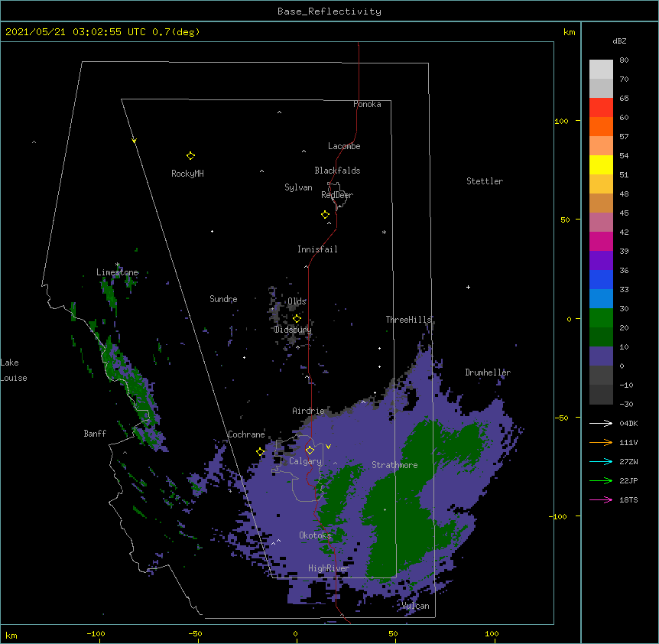Screen dimensions: 659x644
Task: Click the white plus marker south of Stettler
Action: [468, 287]
